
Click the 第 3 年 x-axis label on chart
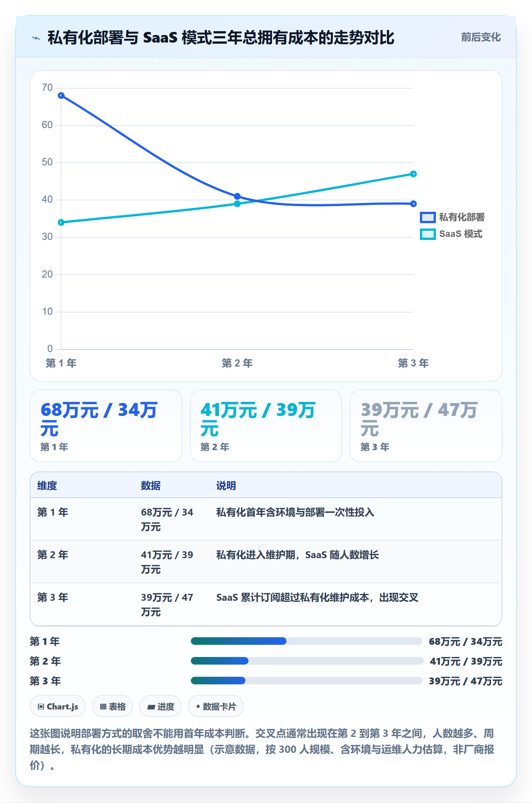tap(413, 363)
